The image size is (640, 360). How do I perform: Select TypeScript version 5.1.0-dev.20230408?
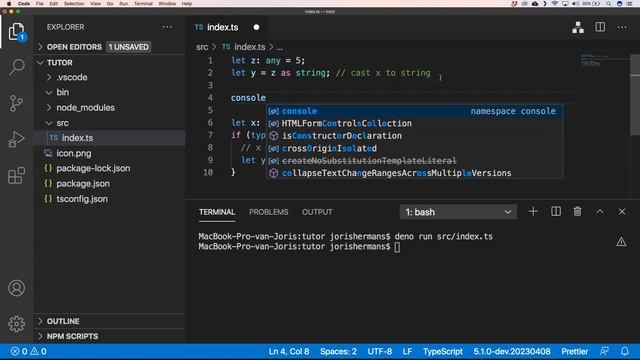pos(512,351)
